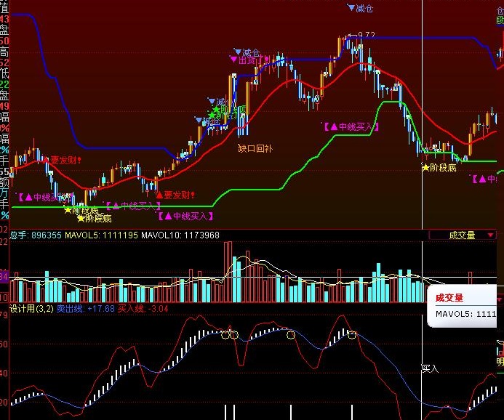The height and width of the screenshot is (420, 504).
Task: Select the bottommost 中线买入 signal label
Action: [185, 216]
